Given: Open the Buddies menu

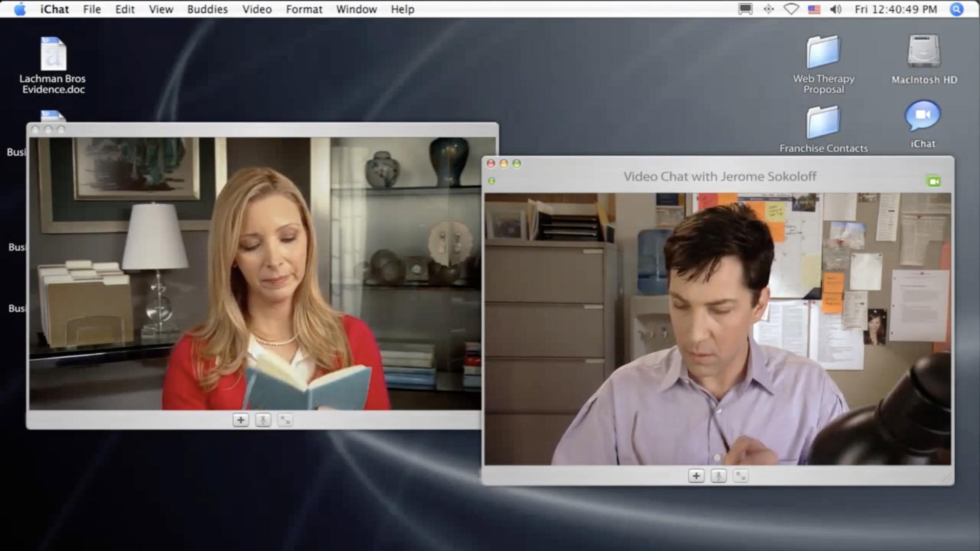Looking at the screenshot, I should pos(207,9).
